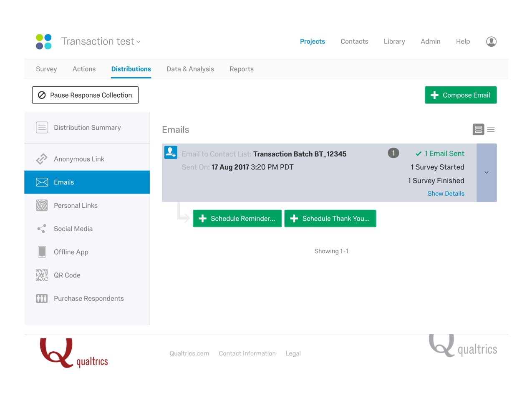The image size is (532, 393).
Task: Click the '1 Email Sent' status text
Action: pos(444,154)
